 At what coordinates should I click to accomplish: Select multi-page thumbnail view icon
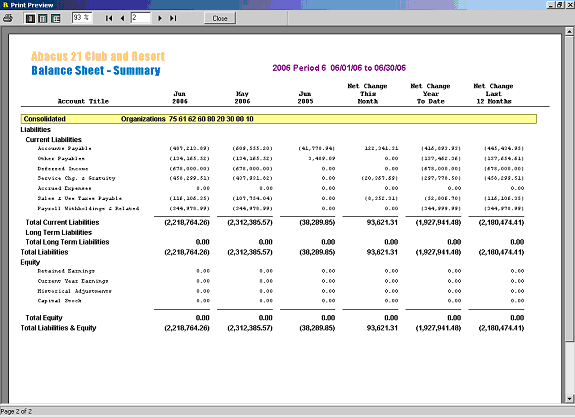55,18
